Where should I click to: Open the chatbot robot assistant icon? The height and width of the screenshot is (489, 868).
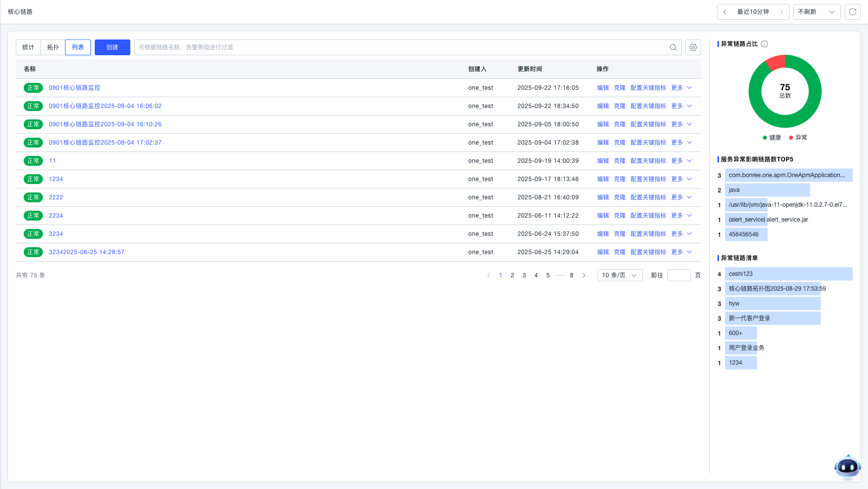pos(847,466)
